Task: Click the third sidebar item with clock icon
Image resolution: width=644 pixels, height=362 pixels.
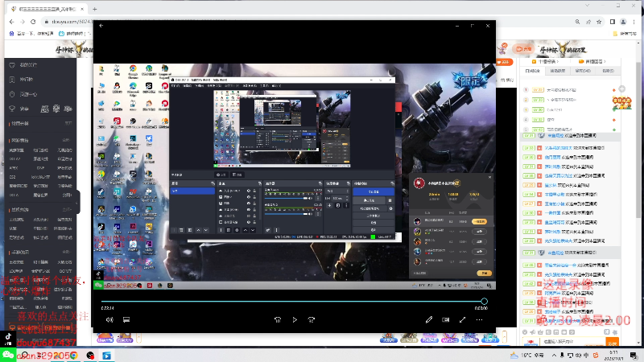Action: click(40, 94)
